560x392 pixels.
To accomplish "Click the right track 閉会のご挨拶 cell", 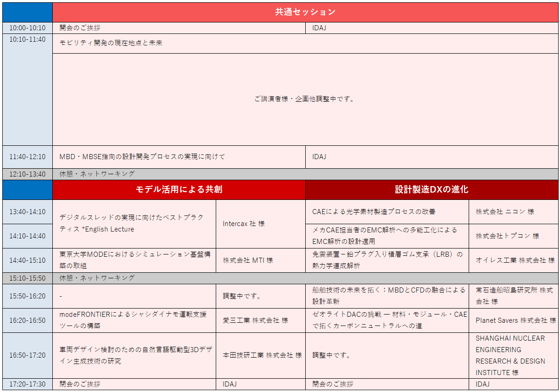I will [x=387, y=384].
